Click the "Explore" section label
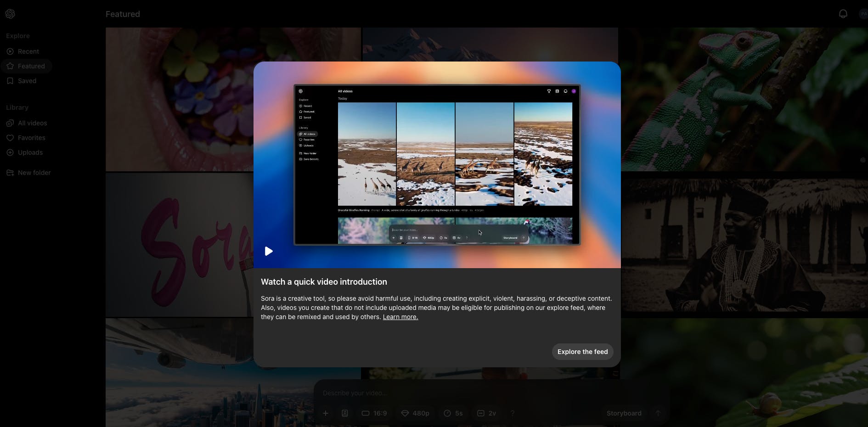 pos(18,36)
